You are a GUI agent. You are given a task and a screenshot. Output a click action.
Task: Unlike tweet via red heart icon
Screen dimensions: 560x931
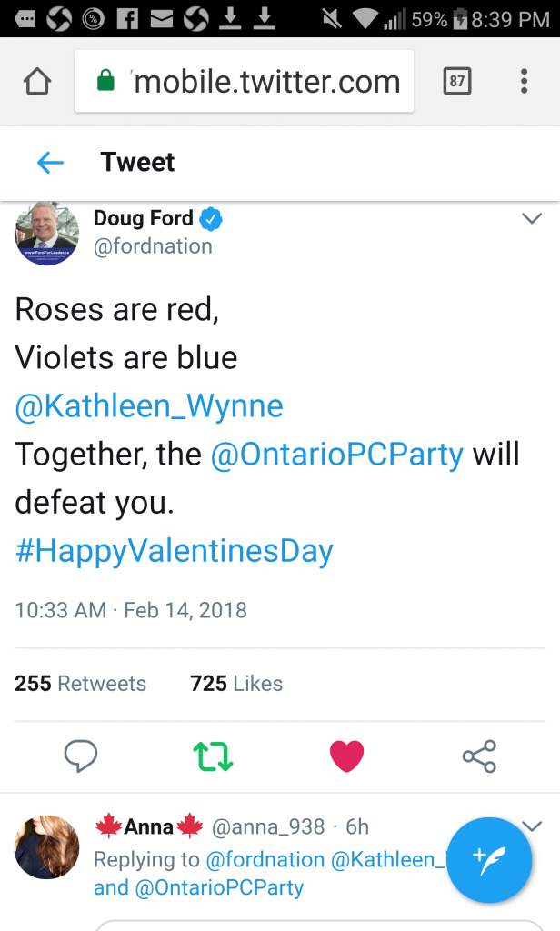[346, 756]
